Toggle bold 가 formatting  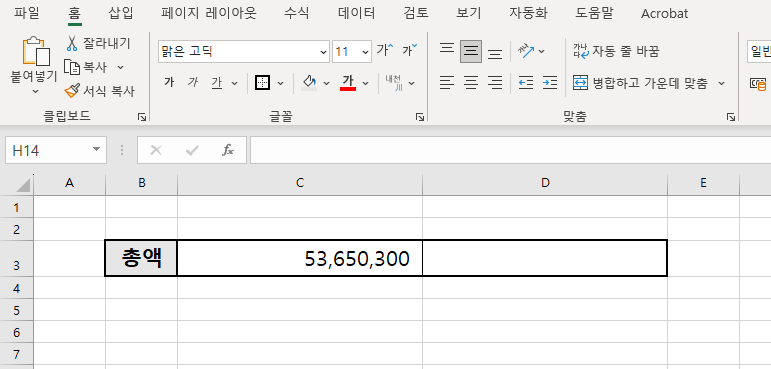[x=169, y=83]
